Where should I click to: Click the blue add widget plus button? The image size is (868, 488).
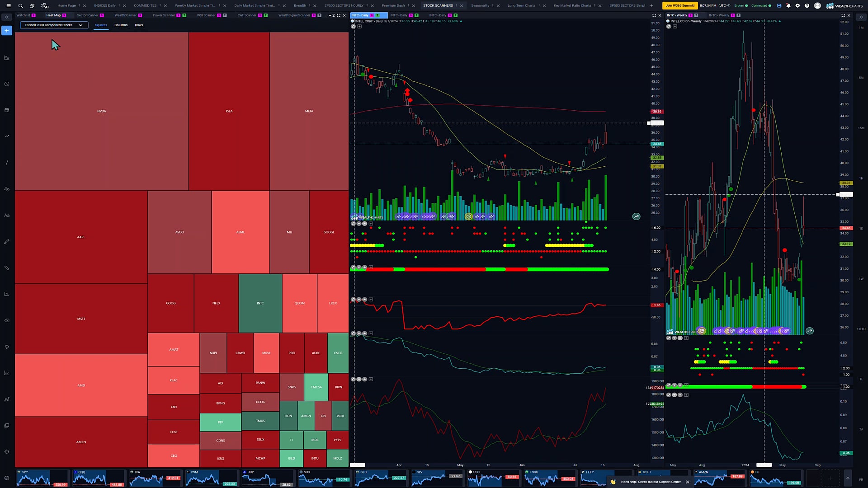(x=7, y=31)
